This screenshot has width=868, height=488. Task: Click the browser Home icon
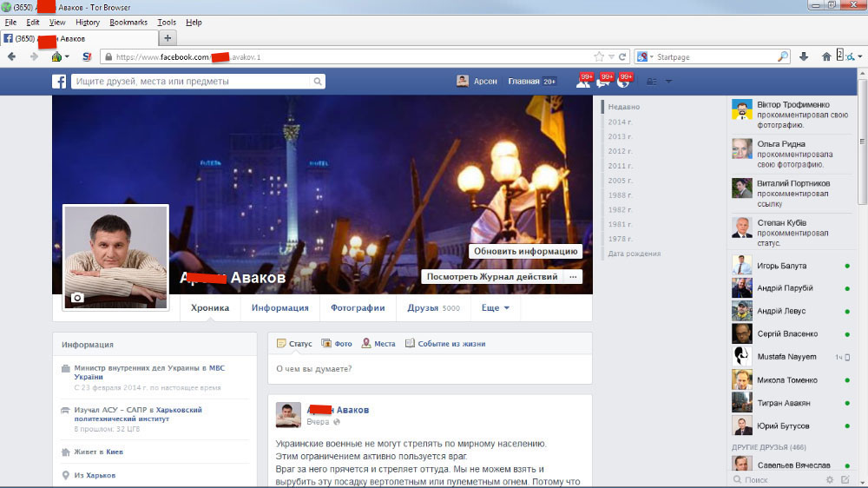(826, 56)
